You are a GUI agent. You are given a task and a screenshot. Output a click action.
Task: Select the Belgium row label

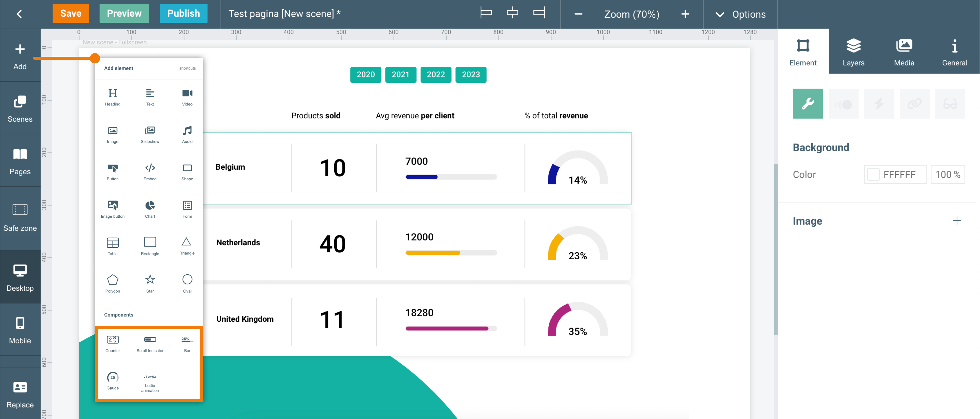(230, 167)
